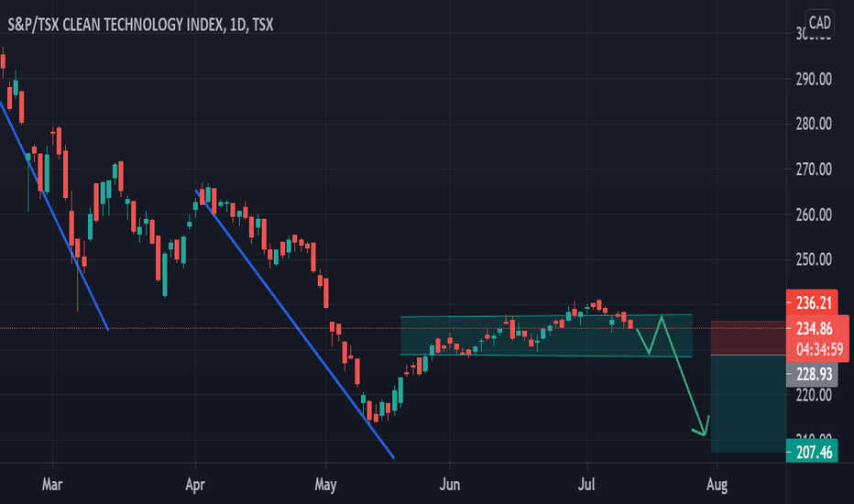Viewport: 854px width, 504px height.
Task: Click the 250.00 price axis label
Action: (814, 259)
